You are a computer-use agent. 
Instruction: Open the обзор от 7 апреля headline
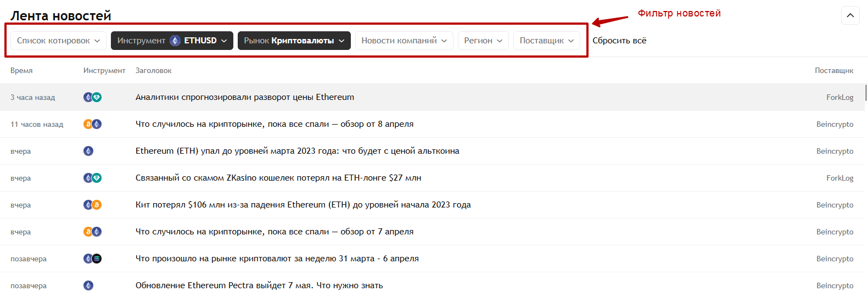tap(275, 232)
